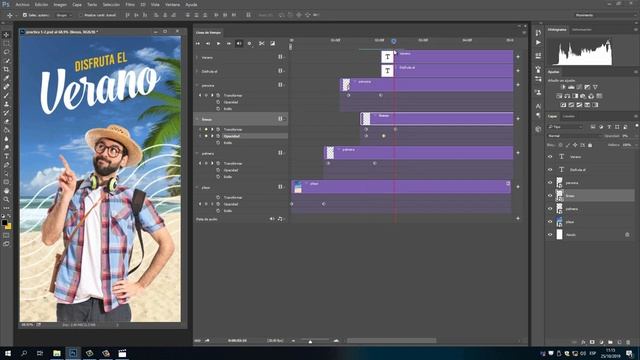Open timeline playback settings gear

click(249, 43)
